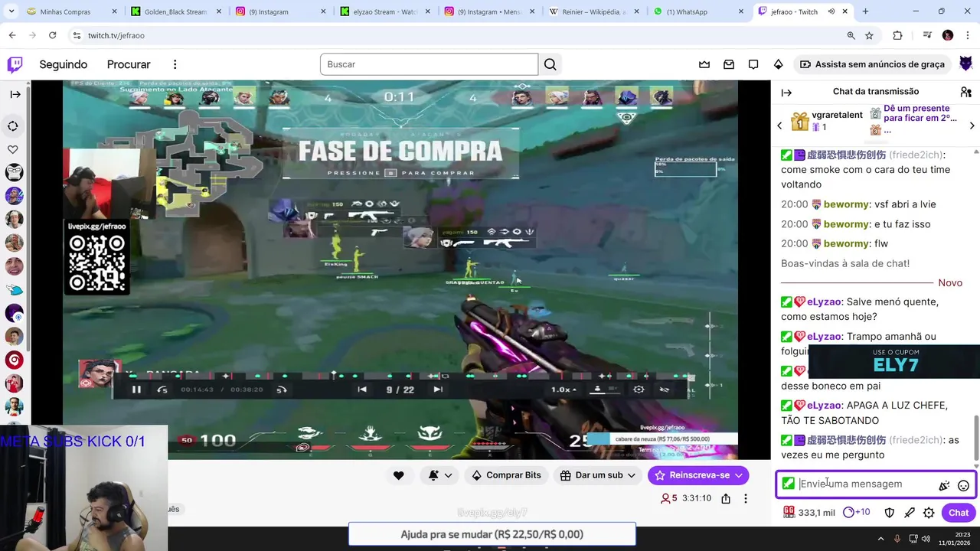This screenshot has height=551, width=980.
Task: Open the 1.0x playback speed dropdown in replay
Action: click(563, 390)
